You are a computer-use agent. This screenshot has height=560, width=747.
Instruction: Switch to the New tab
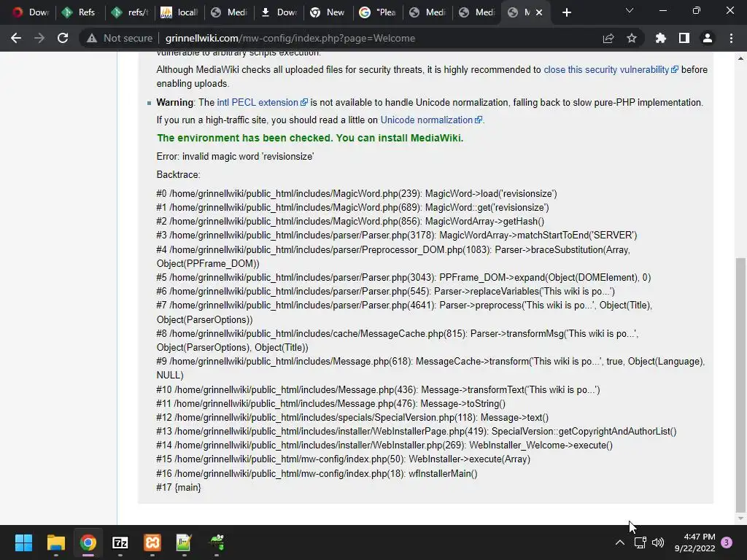pos(328,12)
